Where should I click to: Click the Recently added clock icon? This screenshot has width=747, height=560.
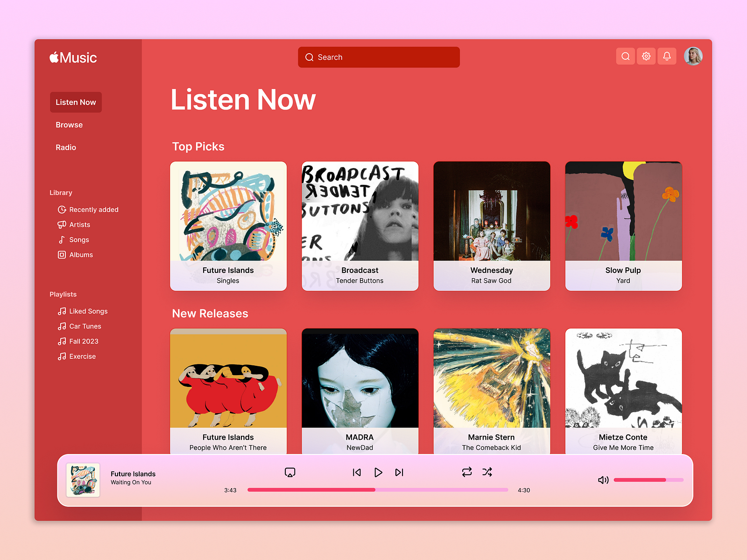(62, 210)
